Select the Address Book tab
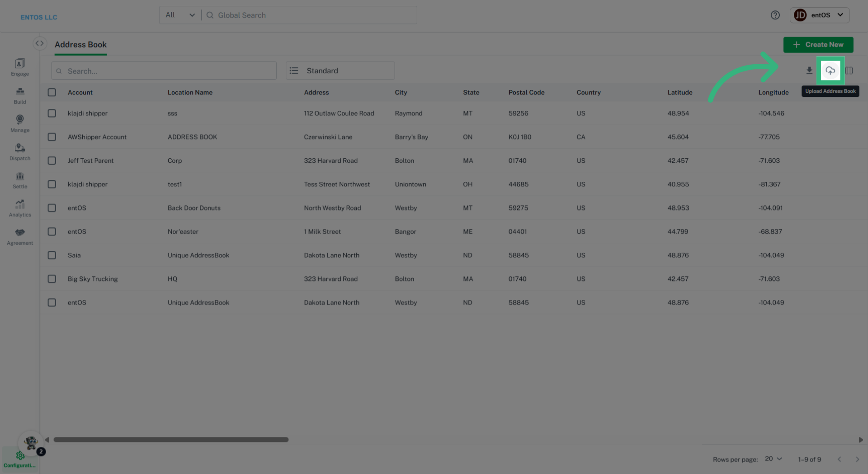The width and height of the screenshot is (868, 474). point(80,44)
